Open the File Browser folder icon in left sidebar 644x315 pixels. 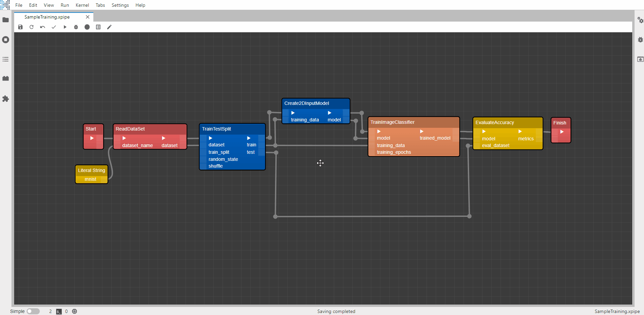coord(6,20)
